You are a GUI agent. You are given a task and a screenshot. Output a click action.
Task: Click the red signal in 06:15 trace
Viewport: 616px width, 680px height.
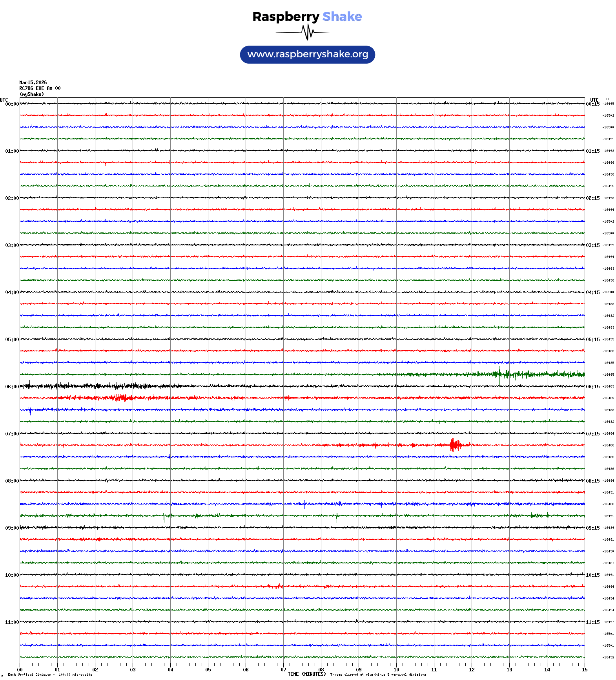118,398
